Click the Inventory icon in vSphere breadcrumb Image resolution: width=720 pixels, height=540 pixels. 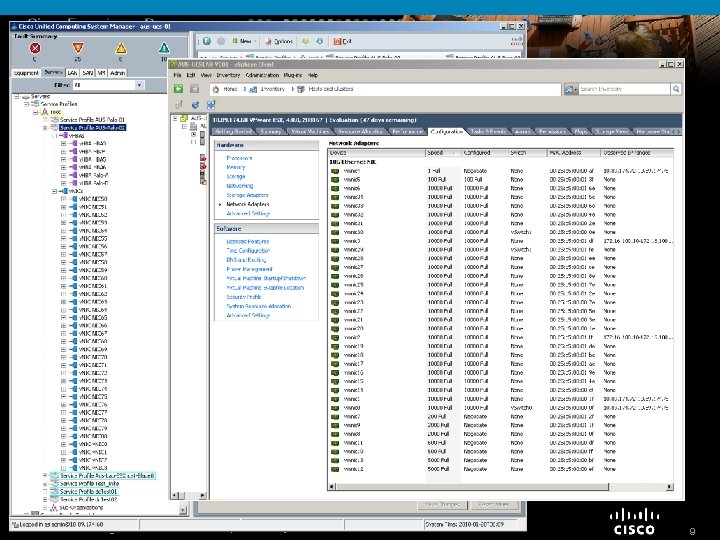253,89
